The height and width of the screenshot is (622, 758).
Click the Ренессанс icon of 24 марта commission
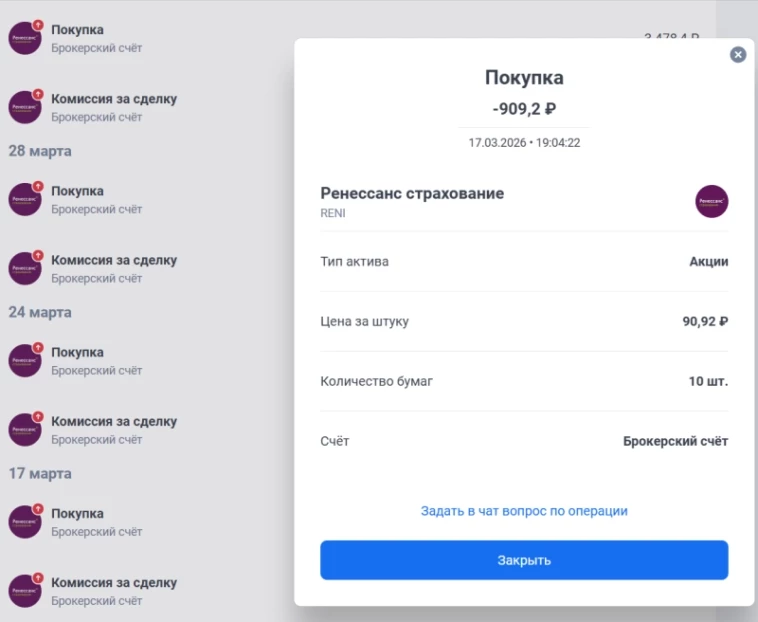[x=25, y=430]
